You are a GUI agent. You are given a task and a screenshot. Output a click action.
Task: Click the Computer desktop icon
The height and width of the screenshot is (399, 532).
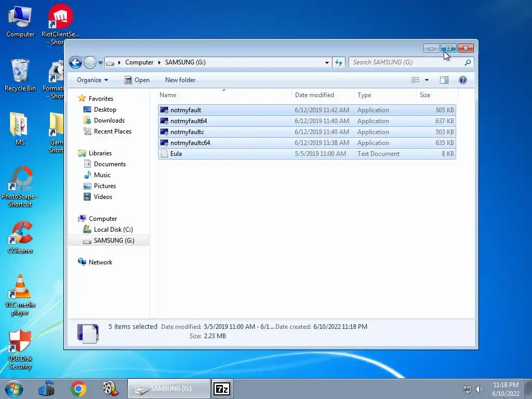pyautogui.click(x=20, y=22)
